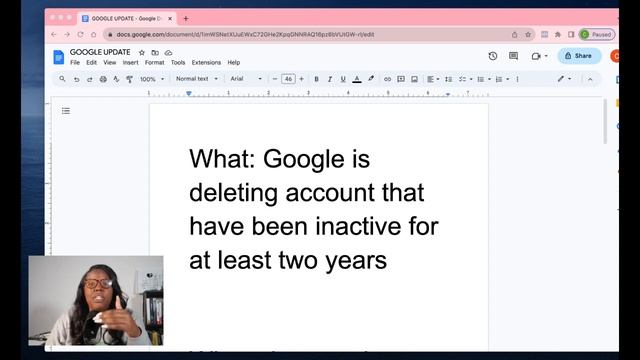Screen dimensions: 640x360
Task: Toggle bold formatting
Action: 316,79
